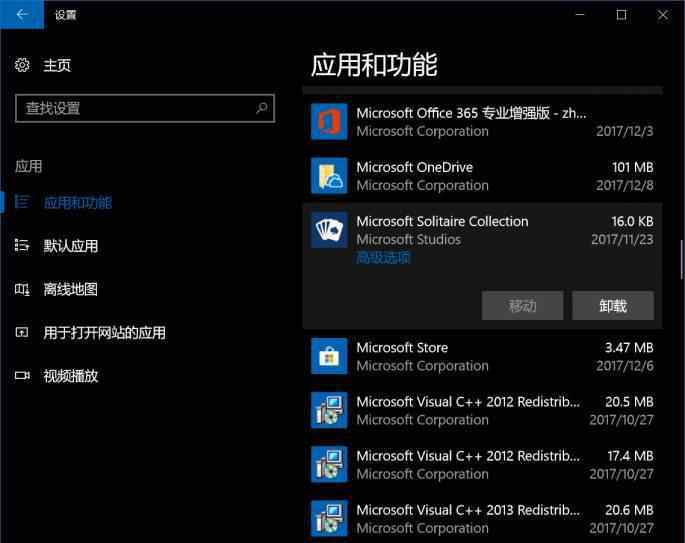
Task: Open 高级选项 link for Solitaire Collection
Action: tap(383, 258)
